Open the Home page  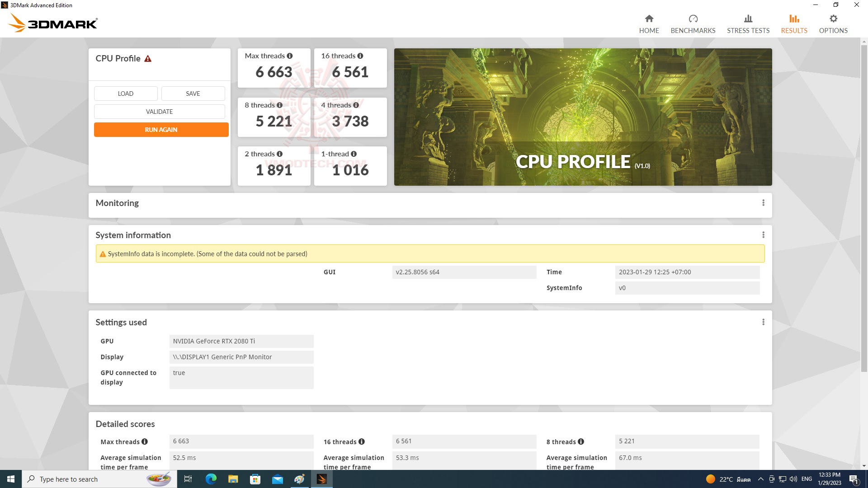pyautogui.click(x=649, y=24)
